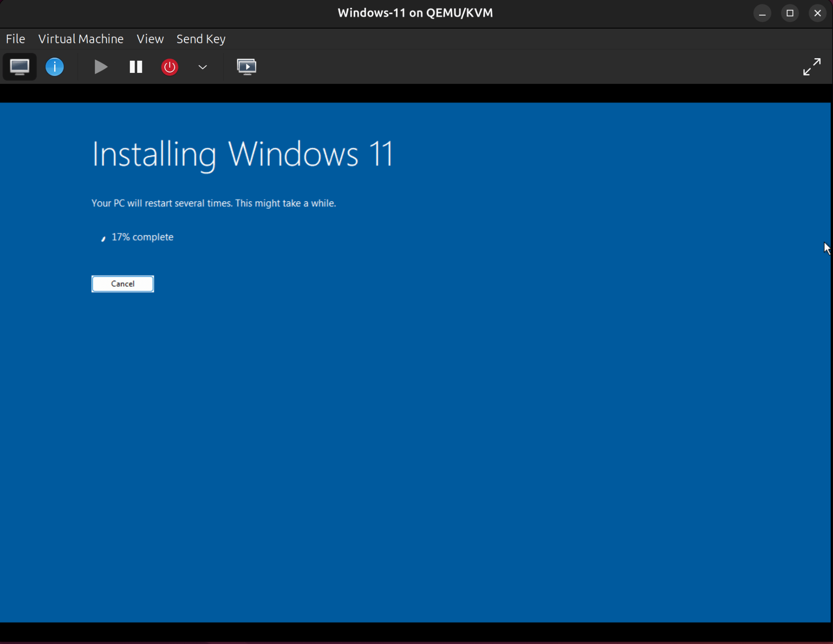Show virtual machine hardware details
The image size is (833, 644).
pos(54,66)
